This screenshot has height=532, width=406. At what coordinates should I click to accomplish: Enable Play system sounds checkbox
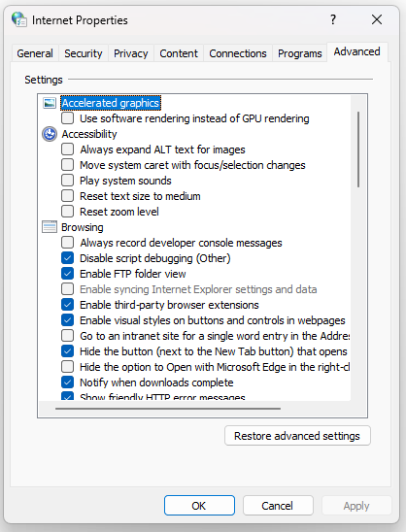coord(68,181)
